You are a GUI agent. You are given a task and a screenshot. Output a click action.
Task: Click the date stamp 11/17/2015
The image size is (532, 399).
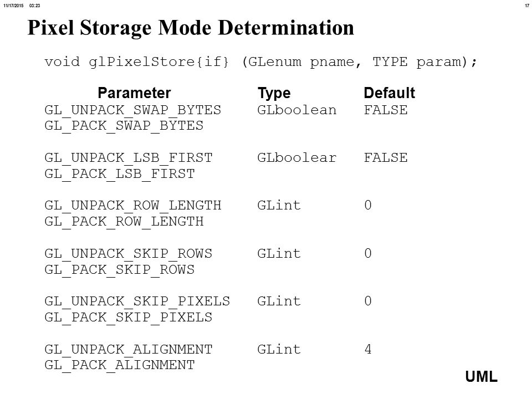pos(13,6)
